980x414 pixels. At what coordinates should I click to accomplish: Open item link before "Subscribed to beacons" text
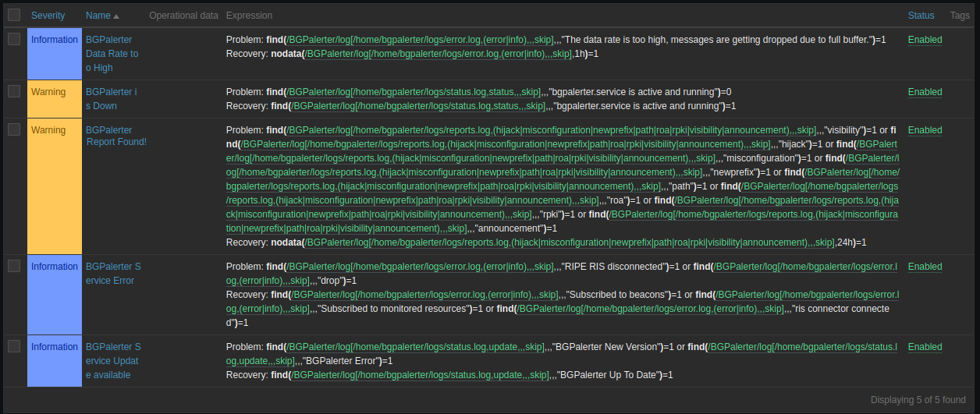[x=426, y=295]
